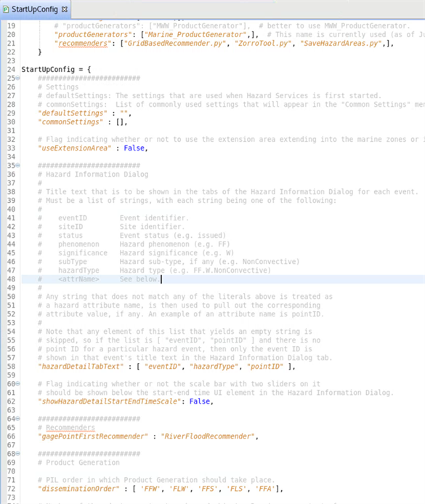The image size is (425, 504).
Task: Click the "siteID" comment entry
Action: (x=70, y=227)
